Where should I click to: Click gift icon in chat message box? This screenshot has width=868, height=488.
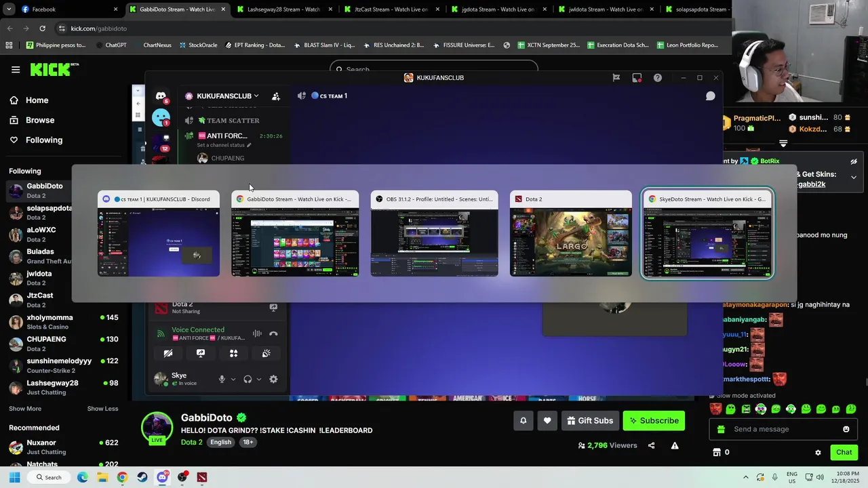pyautogui.click(x=721, y=429)
